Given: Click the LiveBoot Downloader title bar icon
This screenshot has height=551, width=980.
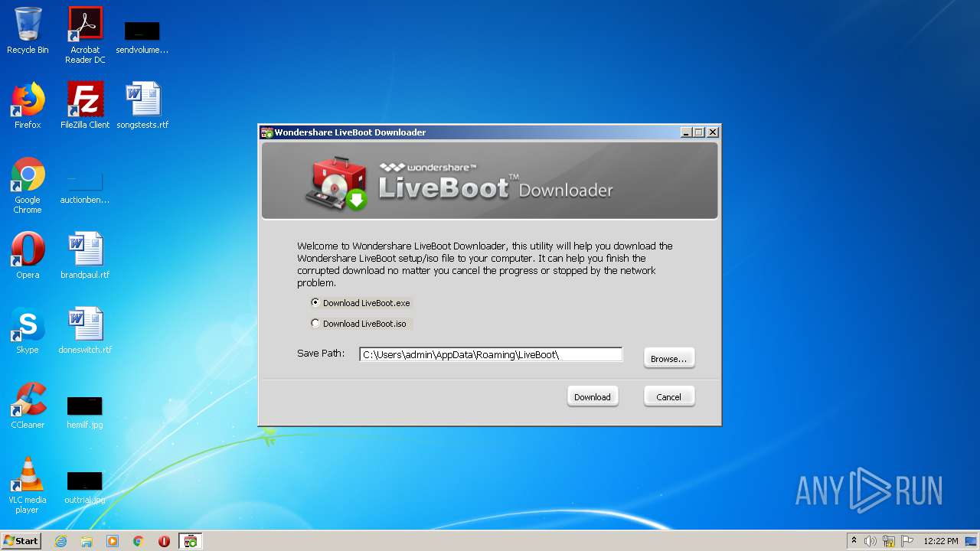Looking at the screenshot, I should click(267, 132).
